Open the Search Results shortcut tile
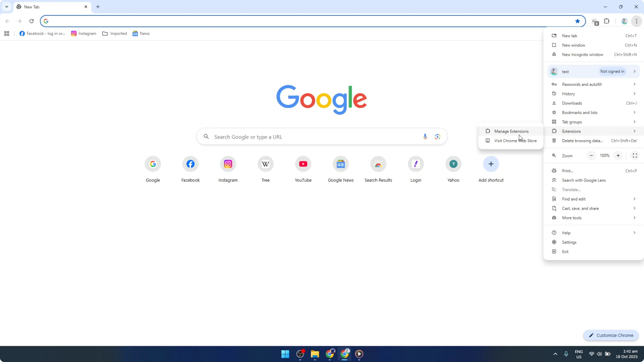This screenshot has width=644, height=362. pyautogui.click(x=378, y=169)
